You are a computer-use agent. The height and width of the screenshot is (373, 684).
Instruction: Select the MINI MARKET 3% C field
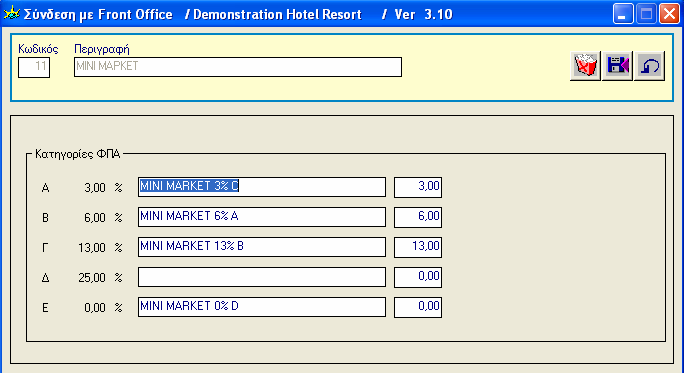point(262,187)
